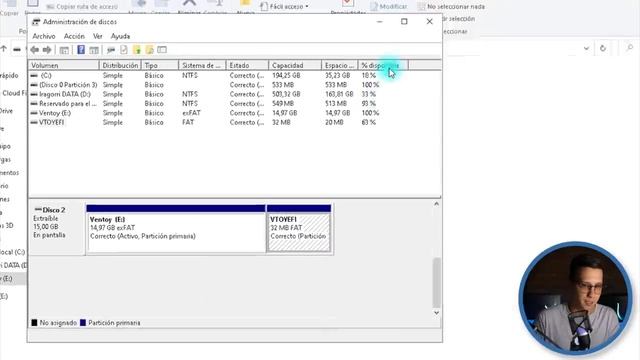Click the blue Partición primaria legend swatch
This screenshot has height=360, width=640.
[83, 323]
